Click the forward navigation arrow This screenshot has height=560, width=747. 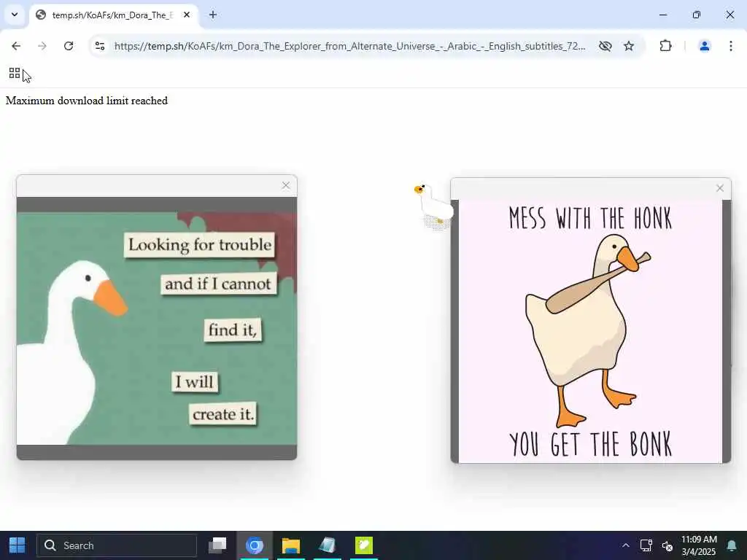point(42,46)
